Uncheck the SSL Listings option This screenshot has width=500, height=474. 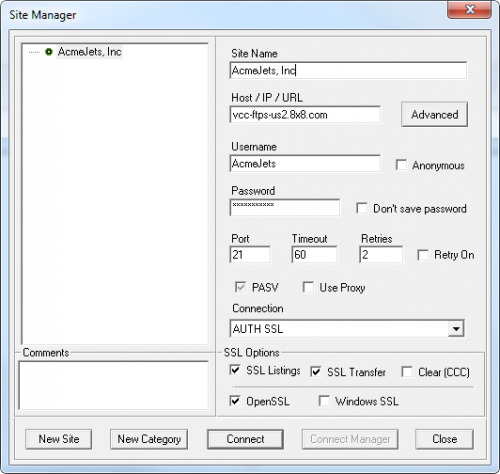235,370
